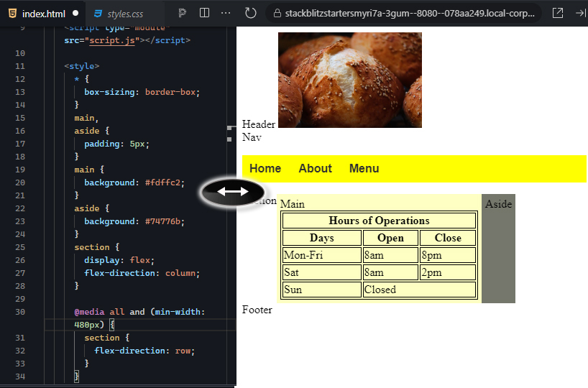
Task: Click the Home link in yellow nav
Action: pyautogui.click(x=265, y=168)
